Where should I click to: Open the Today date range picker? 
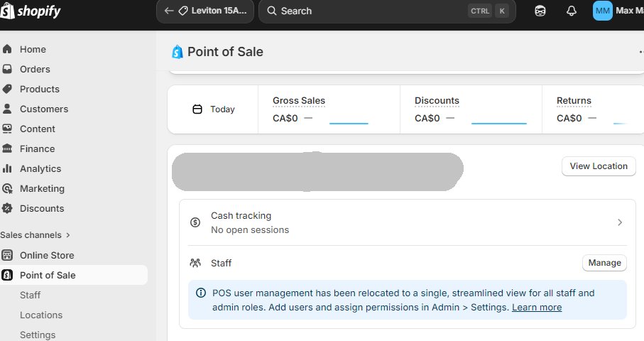click(x=214, y=109)
